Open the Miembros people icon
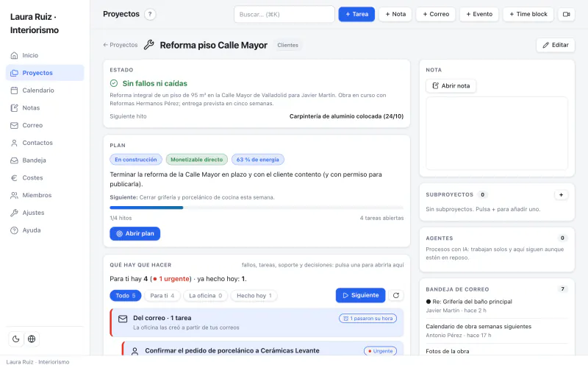 [x=14, y=195]
